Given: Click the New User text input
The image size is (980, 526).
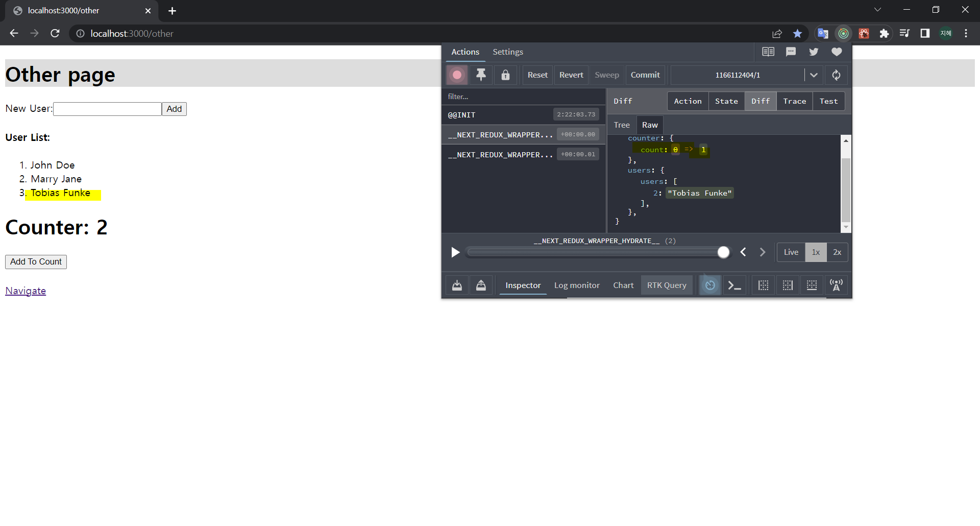Looking at the screenshot, I should click(107, 109).
